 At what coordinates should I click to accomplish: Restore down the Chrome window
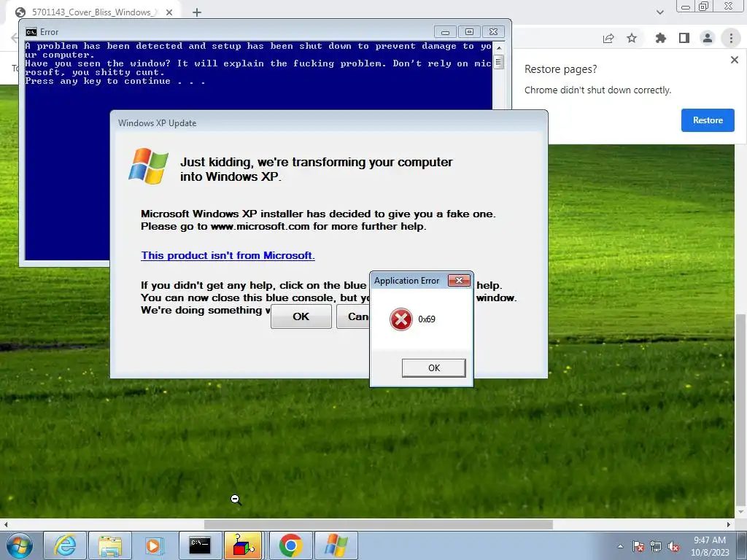click(704, 7)
